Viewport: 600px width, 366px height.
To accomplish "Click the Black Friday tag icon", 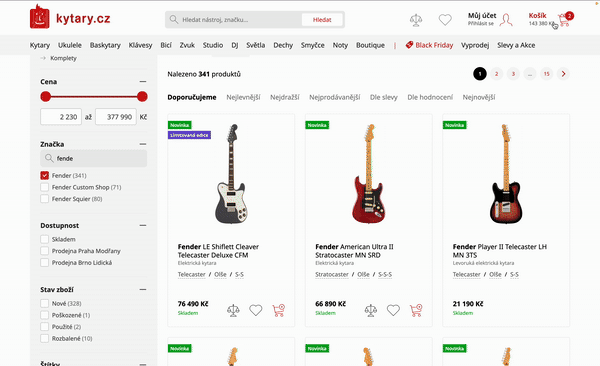I will (x=409, y=45).
